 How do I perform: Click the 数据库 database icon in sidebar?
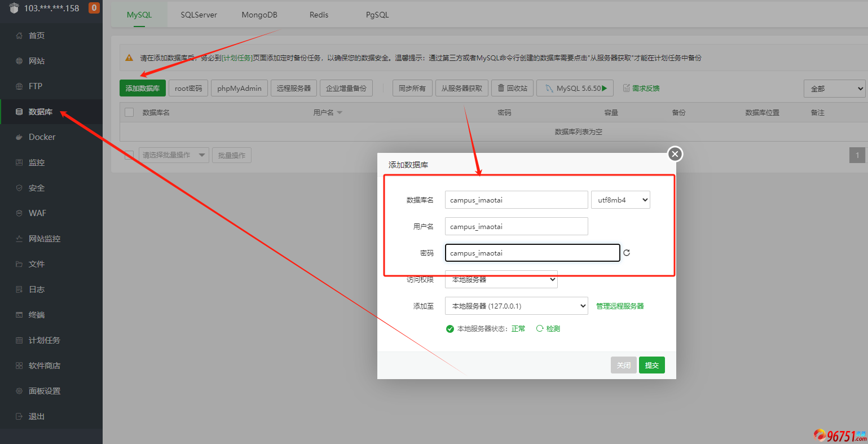tap(19, 112)
